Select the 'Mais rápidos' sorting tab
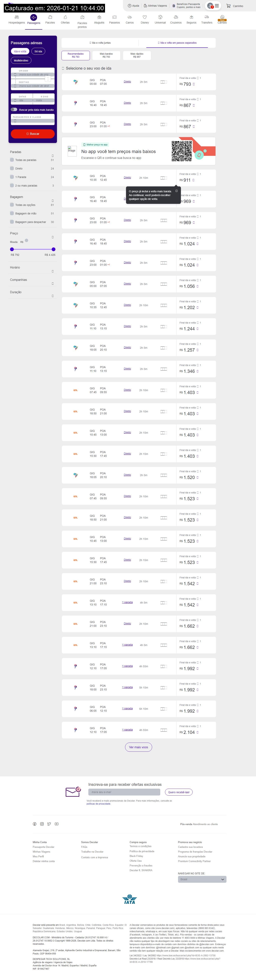This screenshot has height=980, width=256. [137, 56]
